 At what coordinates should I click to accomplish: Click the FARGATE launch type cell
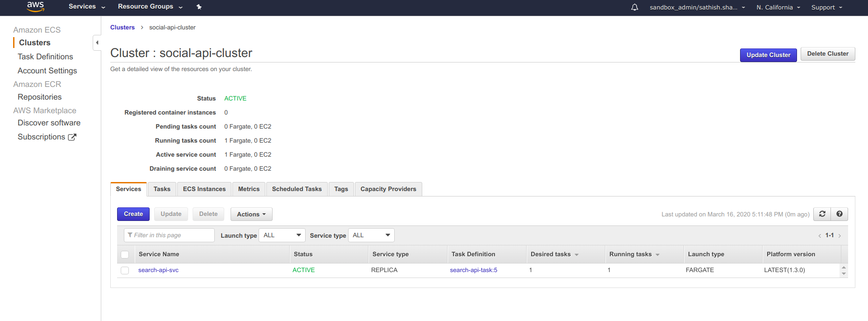tap(700, 270)
